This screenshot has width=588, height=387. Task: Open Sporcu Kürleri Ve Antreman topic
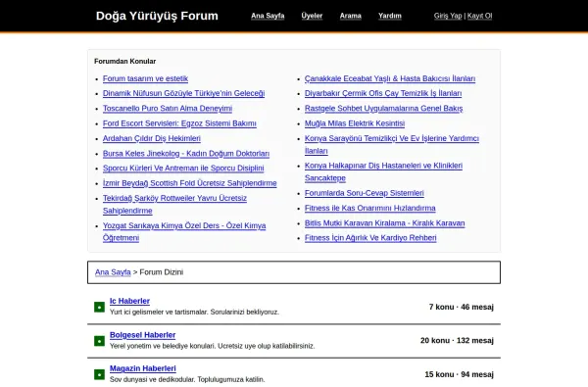tap(183, 168)
